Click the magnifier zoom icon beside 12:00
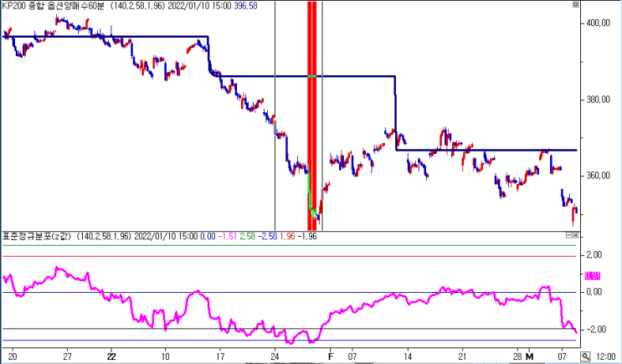This screenshot has width=622, height=364. click(585, 356)
